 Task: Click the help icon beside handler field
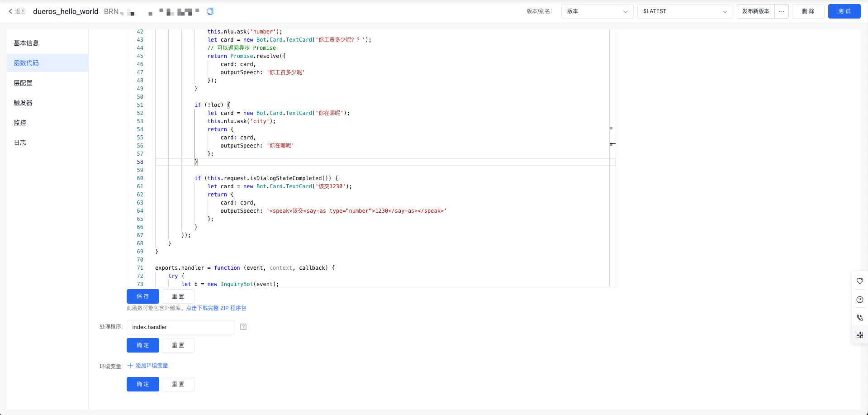243,327
